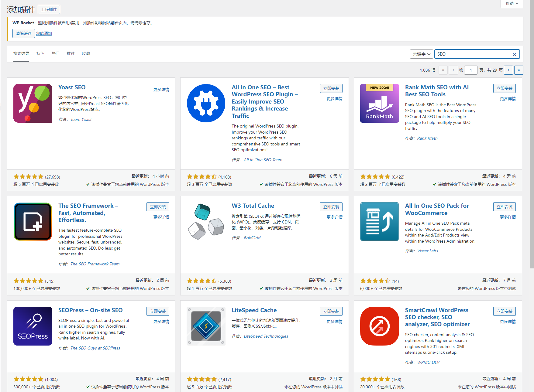Install SEOPress with 立即安装
The height and width of the screenshot is (392, 534).
tap(158, 311)
